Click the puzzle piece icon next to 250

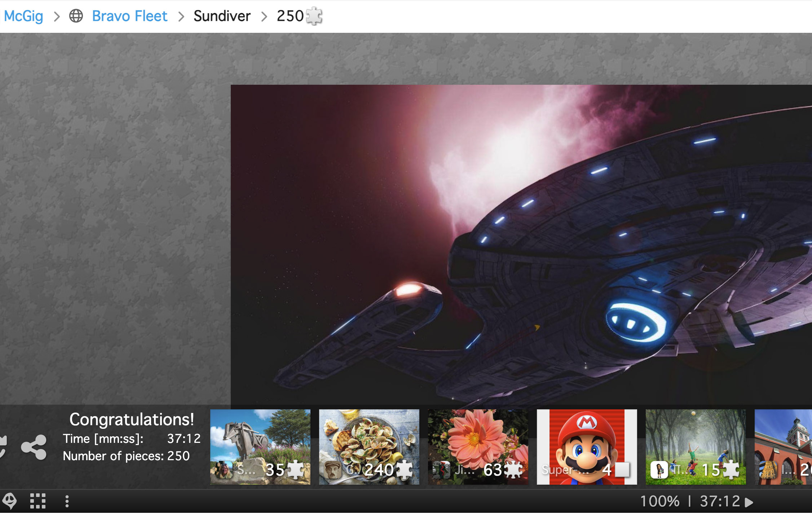(x=314, y=16)
